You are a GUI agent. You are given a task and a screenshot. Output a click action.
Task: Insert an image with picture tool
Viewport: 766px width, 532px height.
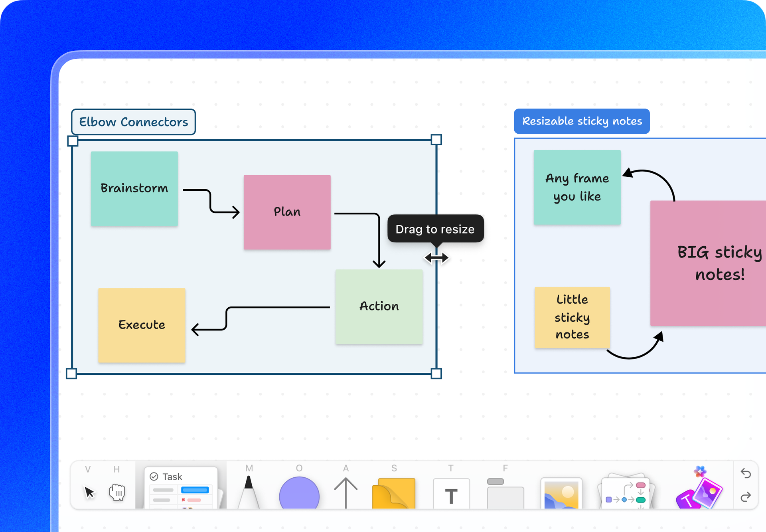pyautogui.click(x=561, y=493)
